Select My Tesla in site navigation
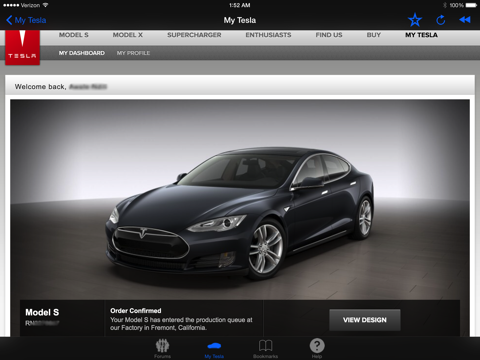The image size is (480, 360). [x=421, y=35]
